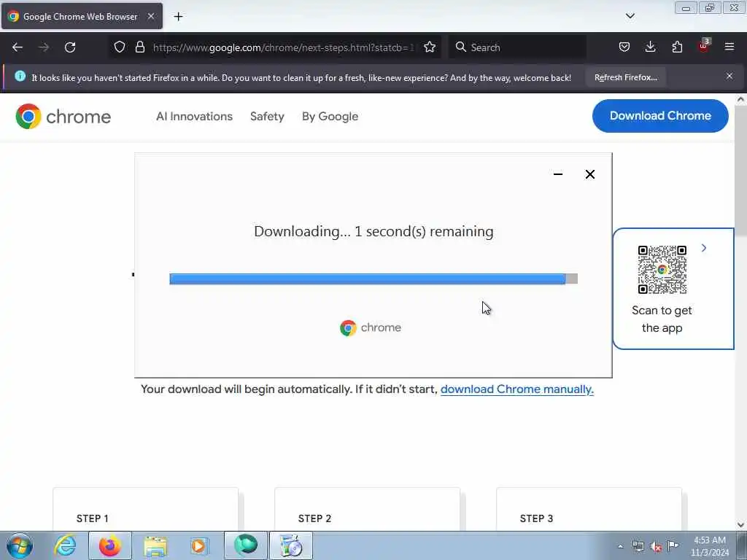The width and height of the screenshot is (747, 560).
Task: Select the Google Chrome Web Browser tab
Action: point(82,16)
